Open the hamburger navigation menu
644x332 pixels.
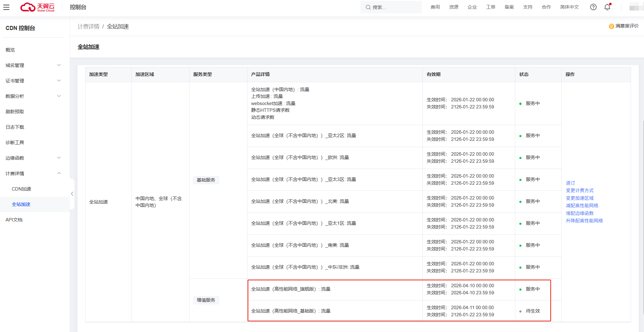coord(6,7)
